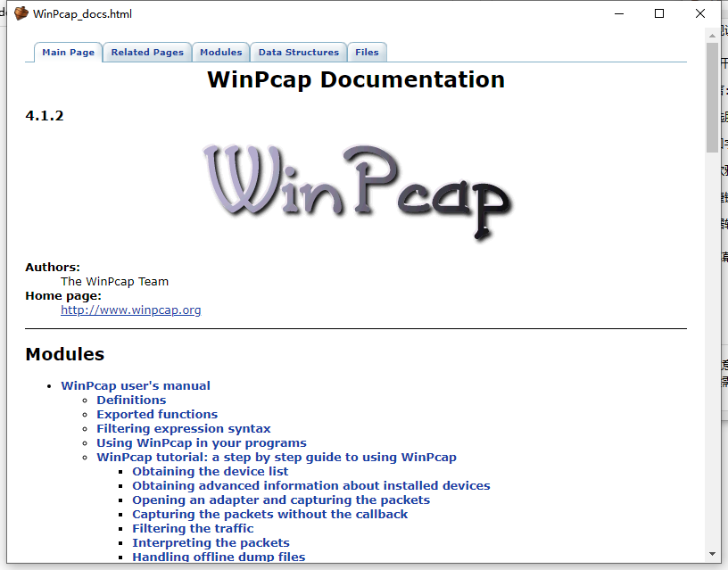Open WinPcap user's manual link

point(136,385)
